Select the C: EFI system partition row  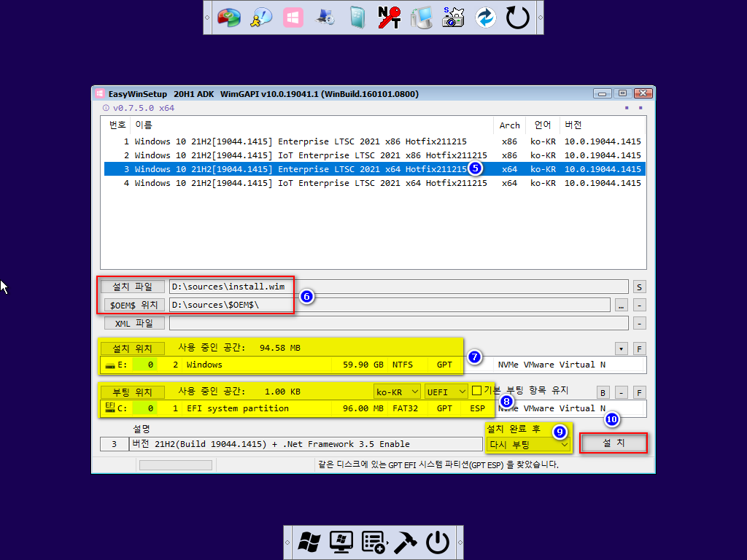click(373, 408)
